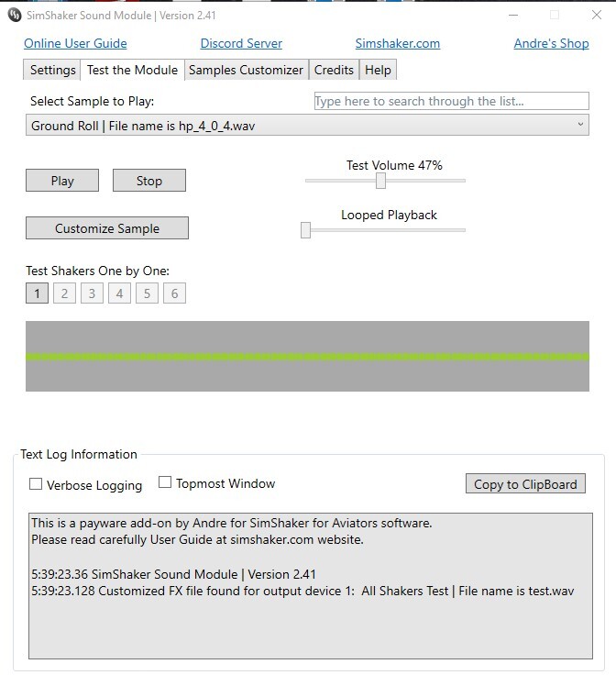616x686 pixels.
Task: Open Andre's Shop link
Action: coord(551,43)
